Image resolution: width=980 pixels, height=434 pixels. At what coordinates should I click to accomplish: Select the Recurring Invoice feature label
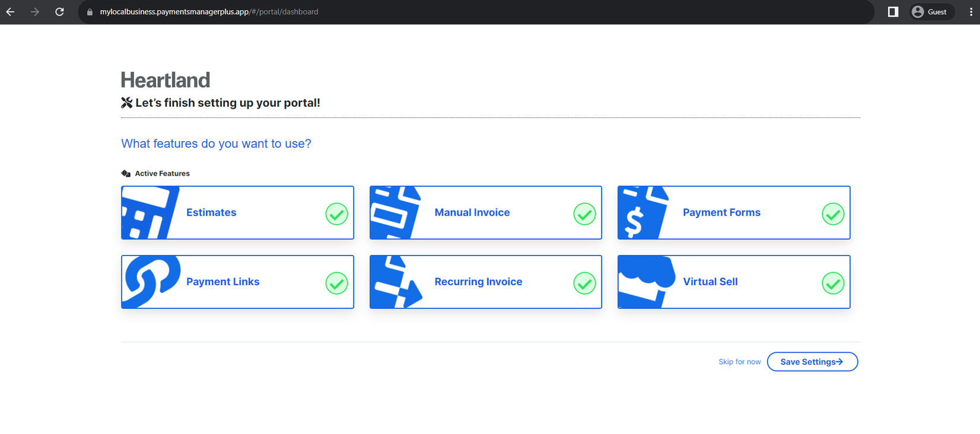[478, 282]
